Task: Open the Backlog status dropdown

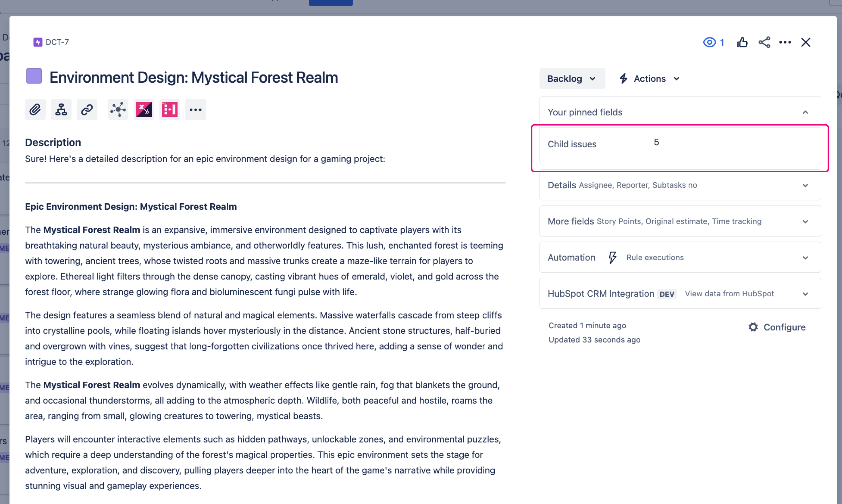Action: tap(572, 78)
